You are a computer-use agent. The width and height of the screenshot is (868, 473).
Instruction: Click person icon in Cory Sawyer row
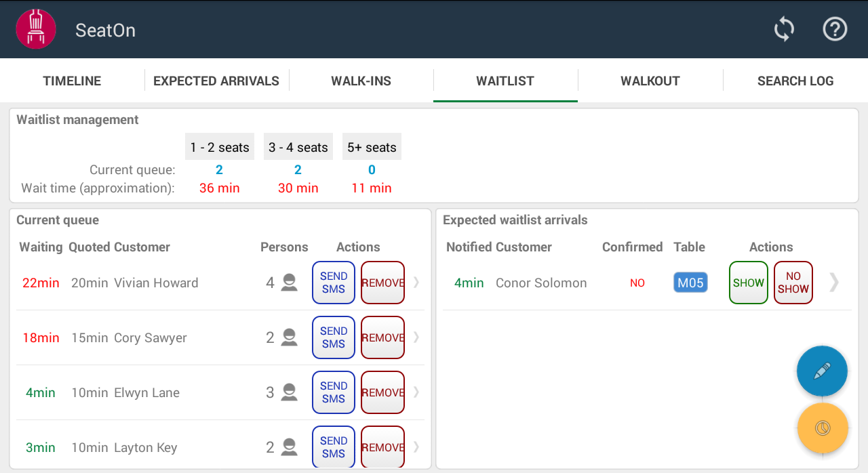[290, 337]
